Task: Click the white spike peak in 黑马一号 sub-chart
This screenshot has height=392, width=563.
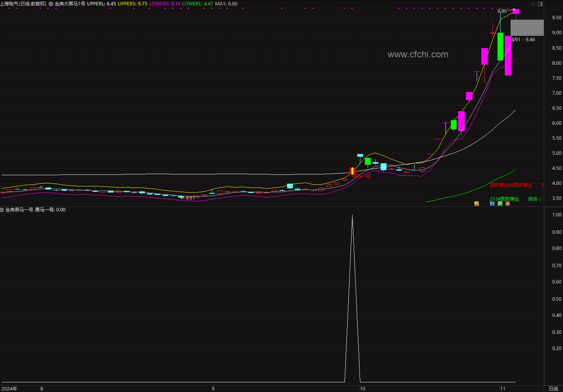Action: pyautogui.click(x=352, y=216)
